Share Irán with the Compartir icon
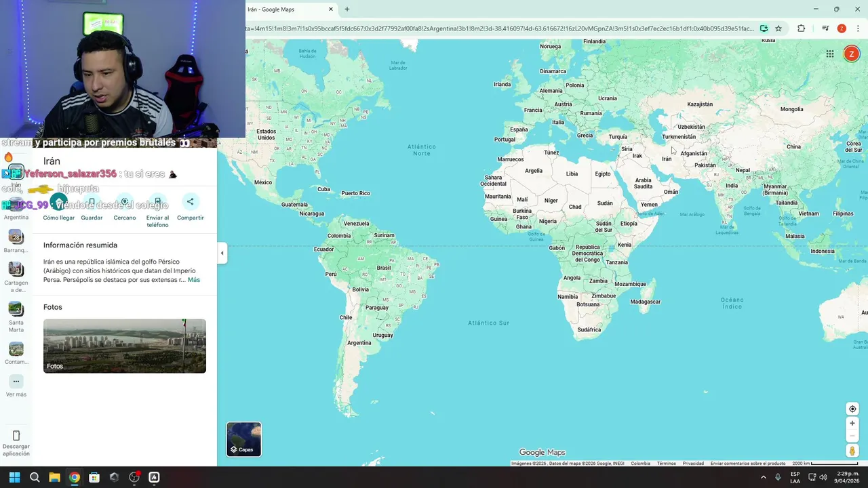 pos(191,202)
